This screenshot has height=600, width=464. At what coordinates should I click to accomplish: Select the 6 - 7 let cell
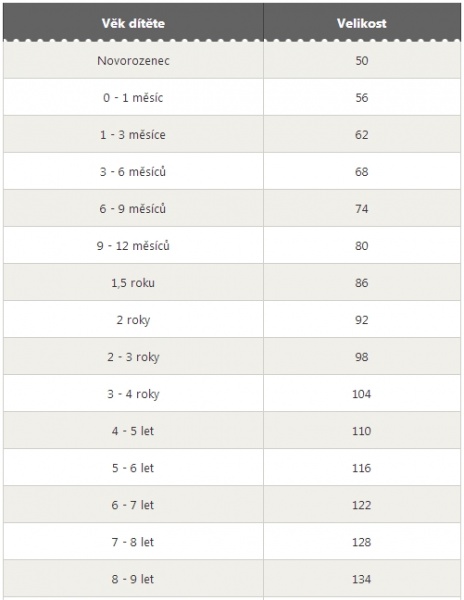(133, 505)
